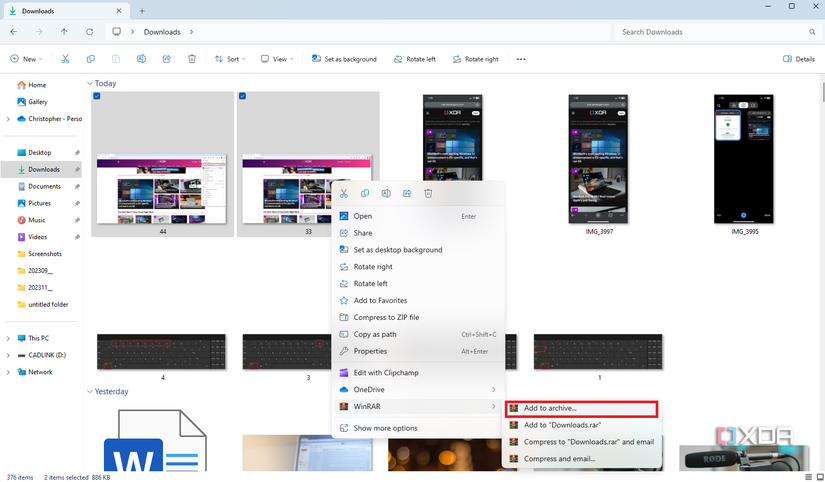The height and width of the screenshot is (482, 825).
Task: Uncheck the checkbox on image 33
Action: click(243, 97)
